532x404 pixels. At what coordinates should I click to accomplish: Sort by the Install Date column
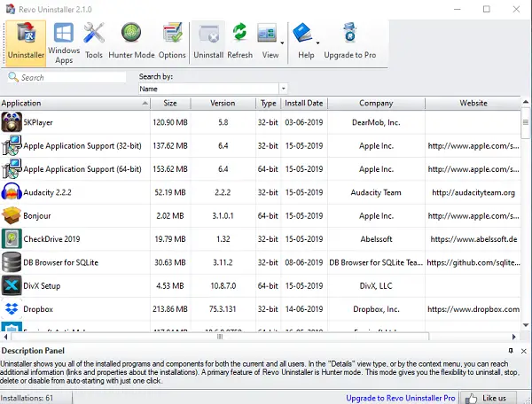pos(304,104)
